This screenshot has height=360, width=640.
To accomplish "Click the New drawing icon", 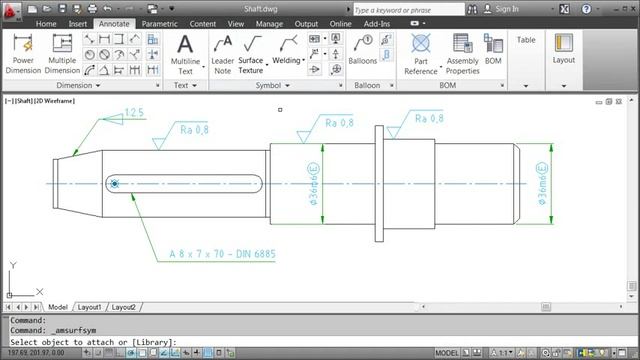I will click(x=33, y=9).
